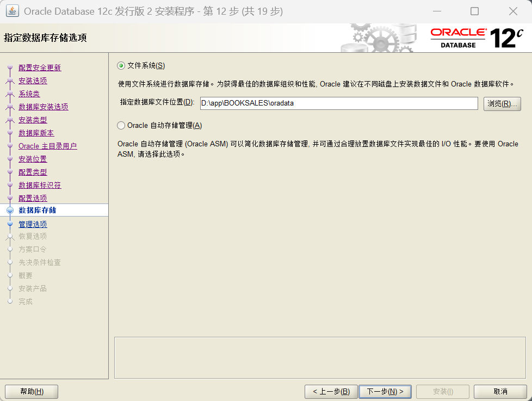Image resolution: width=532 pixels, height=401 pixels.
Task: Open the 浏览(R)... file browser button
Action: click(502, 103)
